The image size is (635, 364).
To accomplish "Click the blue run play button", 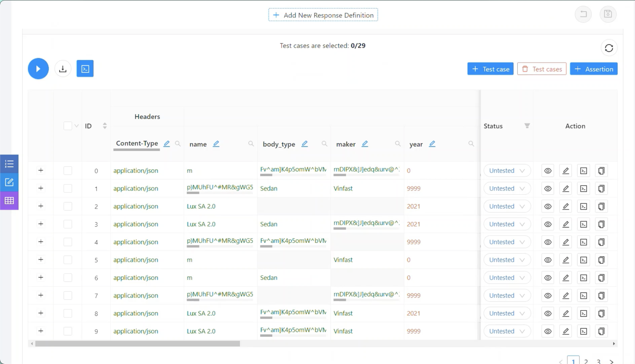I will (38, 69).
